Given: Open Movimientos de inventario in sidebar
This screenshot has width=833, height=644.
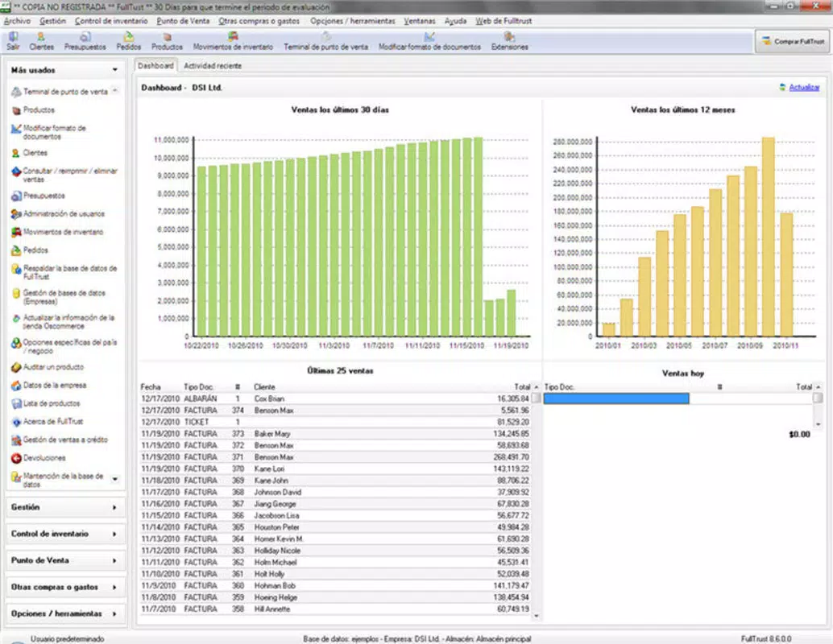Looking at the screenshot, I should pyautogui.click(x=57, y=232).
